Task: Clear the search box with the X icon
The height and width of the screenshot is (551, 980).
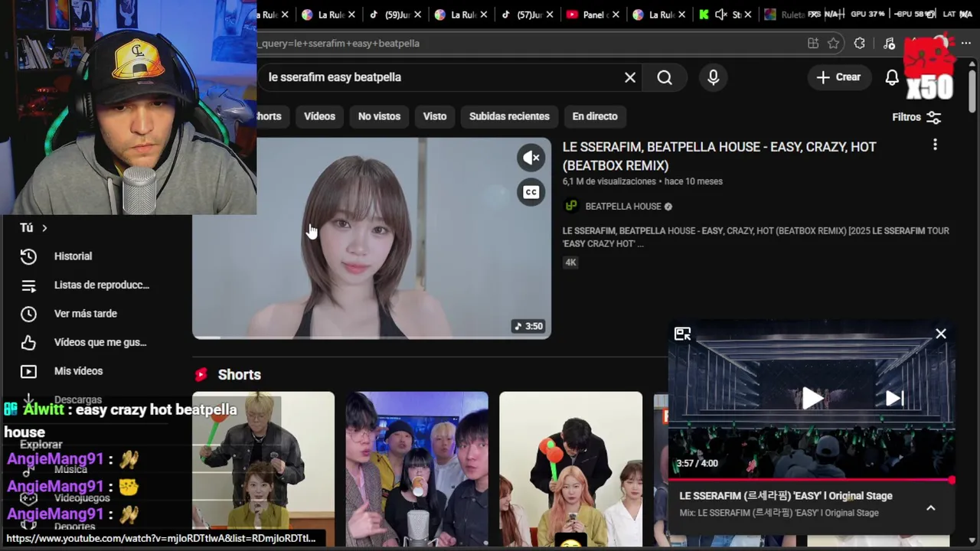Action: click(630, 77)
